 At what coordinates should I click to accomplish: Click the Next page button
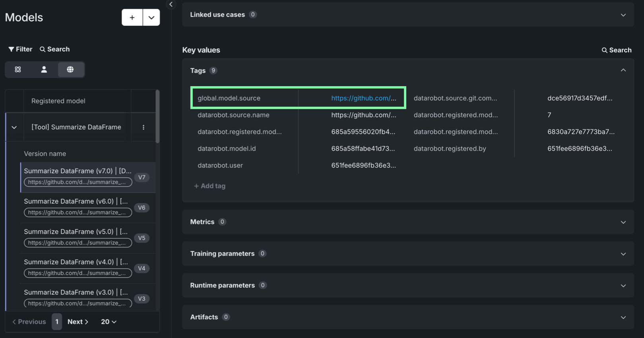pyautogui.click(x=78, y=322)
